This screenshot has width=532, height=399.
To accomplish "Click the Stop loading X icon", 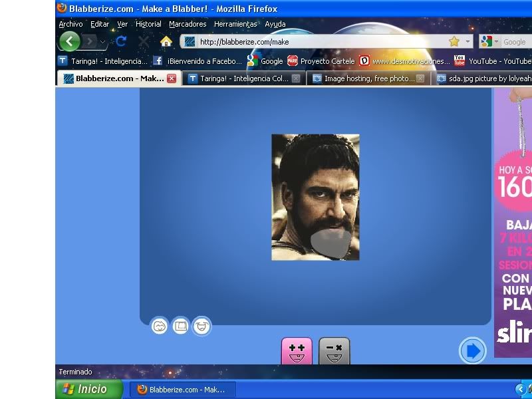I will point(144,42).
